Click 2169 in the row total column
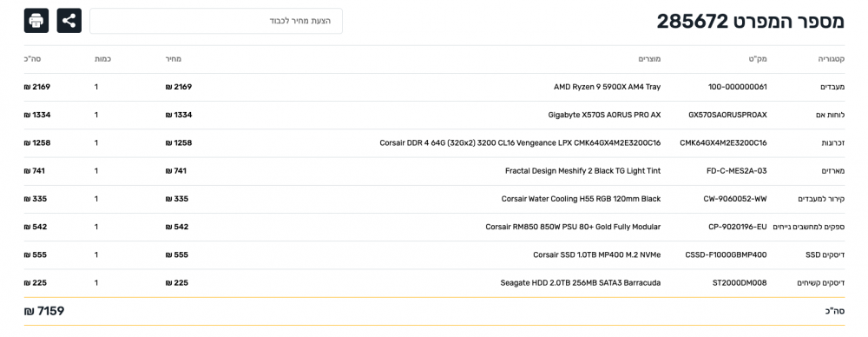 point(37,87)
